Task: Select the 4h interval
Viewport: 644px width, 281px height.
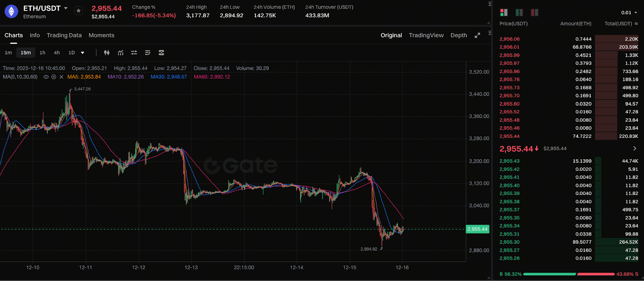Action: 57,53
